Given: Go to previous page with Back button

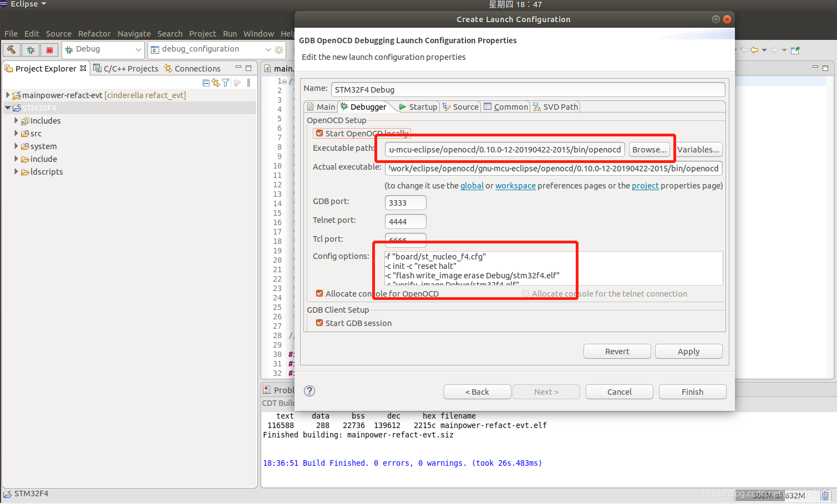Looking at the screenshot, I should 477,391.
